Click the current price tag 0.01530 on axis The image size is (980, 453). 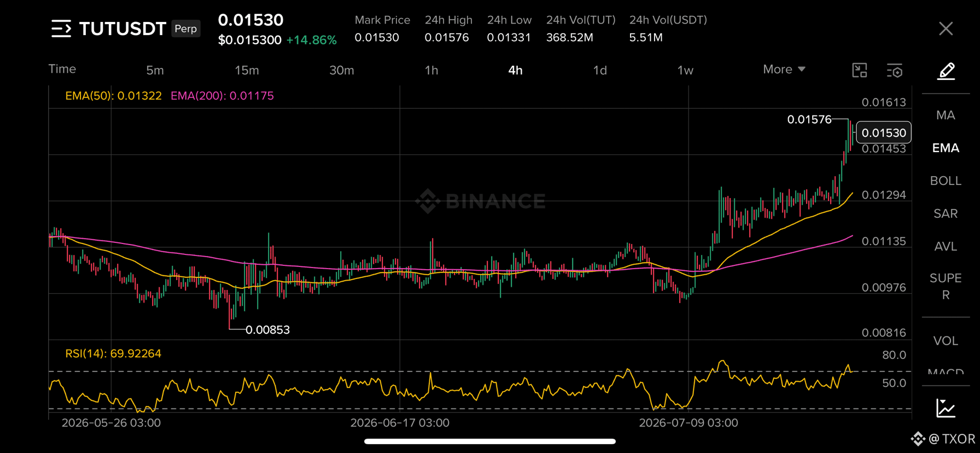(884, 132)
